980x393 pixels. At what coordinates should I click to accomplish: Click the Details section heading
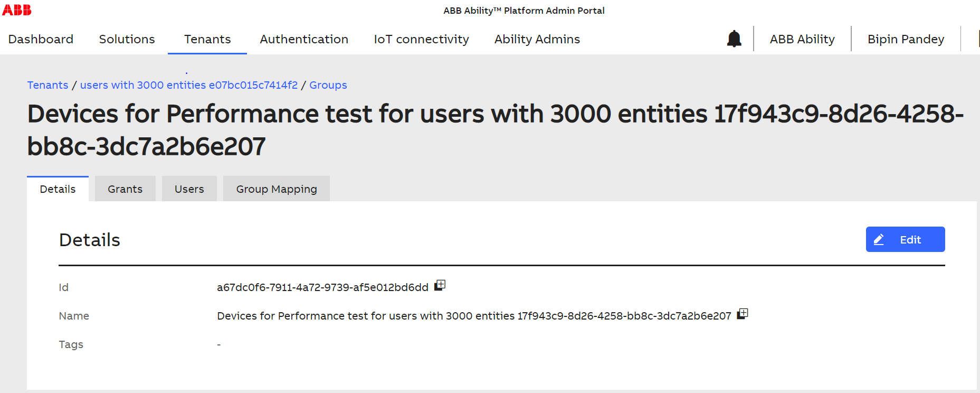[x=90, y=240]
